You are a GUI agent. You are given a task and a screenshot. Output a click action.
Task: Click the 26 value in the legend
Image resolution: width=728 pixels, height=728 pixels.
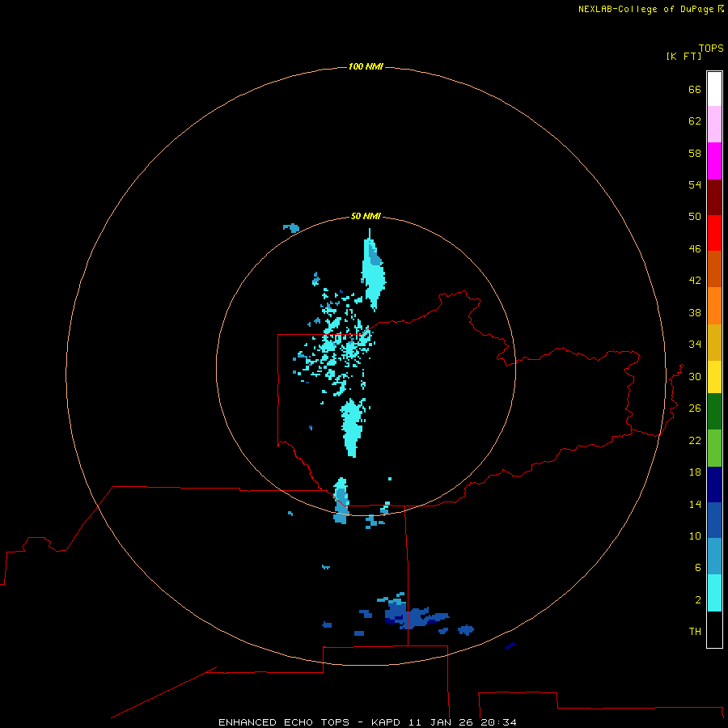pyautogui.click(x=695, y=408)
